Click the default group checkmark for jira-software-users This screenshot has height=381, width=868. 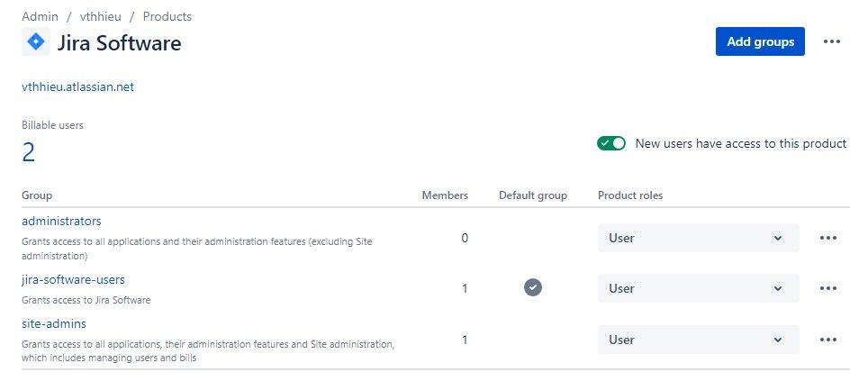point(532,287)
